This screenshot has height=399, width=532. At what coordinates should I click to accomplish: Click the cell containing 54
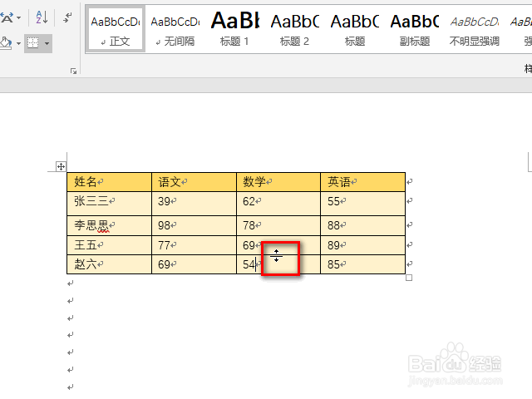click(278, 264)
